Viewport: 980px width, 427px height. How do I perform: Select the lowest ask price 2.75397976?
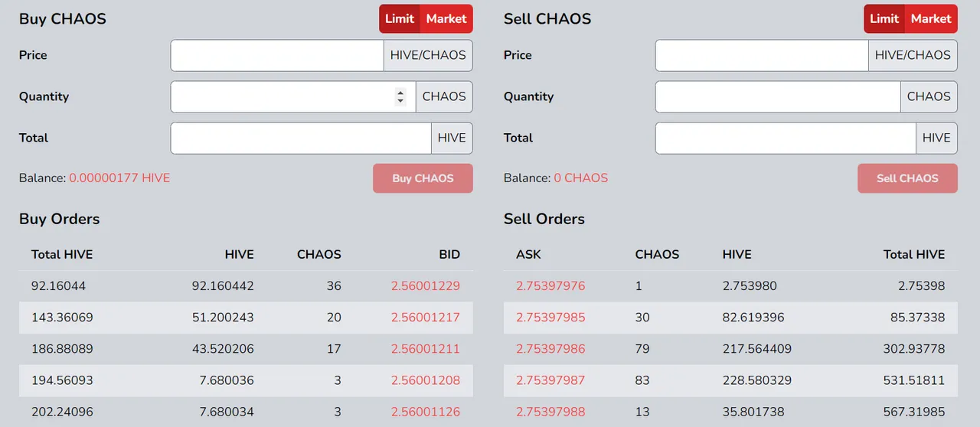point(550,285)
